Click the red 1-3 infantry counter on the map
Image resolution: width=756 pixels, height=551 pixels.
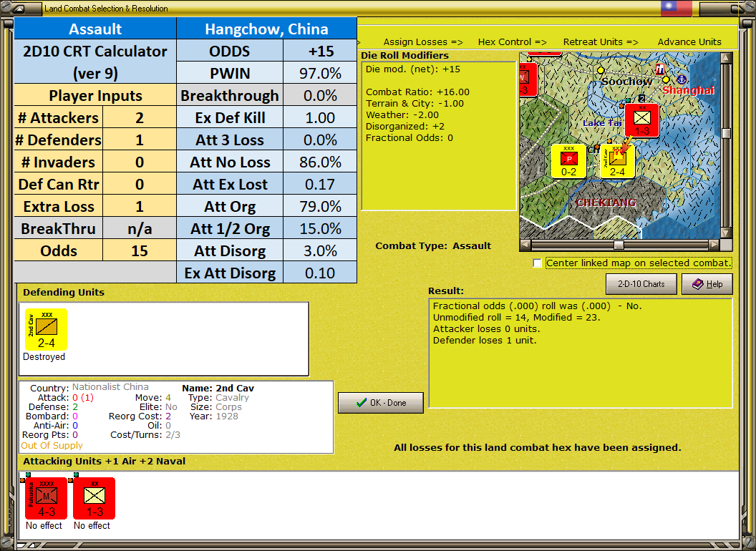click(641, 120)
